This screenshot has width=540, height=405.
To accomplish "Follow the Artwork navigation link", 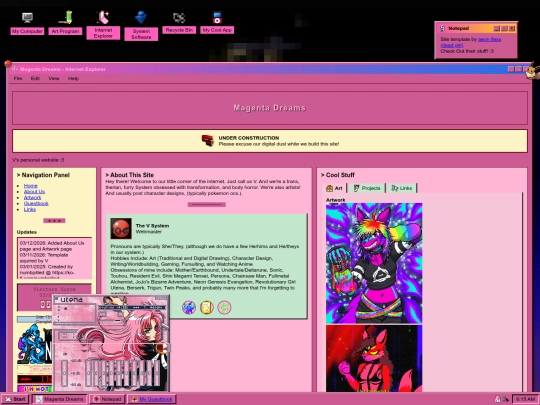I will coord(33,197).
